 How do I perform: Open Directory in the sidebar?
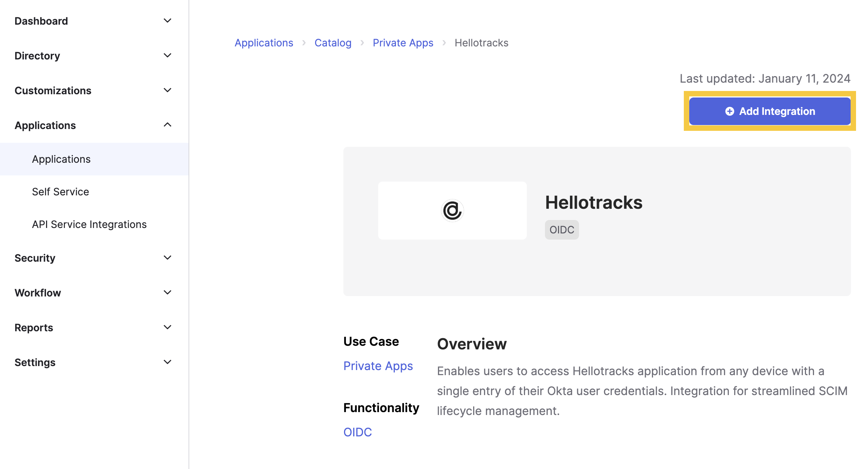37,56
